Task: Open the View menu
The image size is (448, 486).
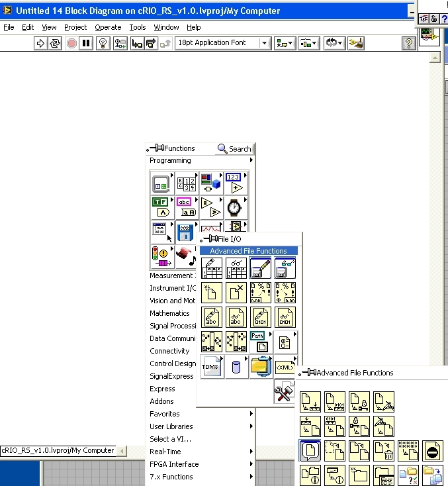Action: pos(49,27)
